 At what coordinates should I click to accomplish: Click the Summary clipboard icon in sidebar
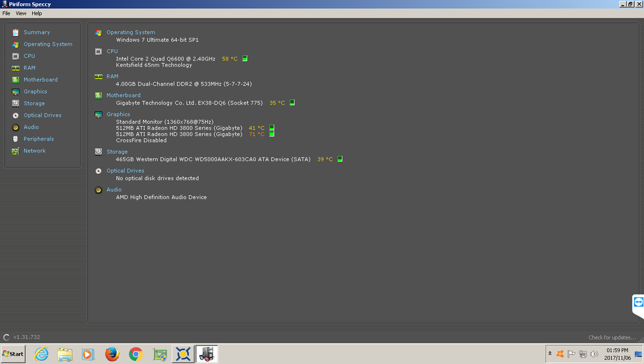(x=16, y=33)
